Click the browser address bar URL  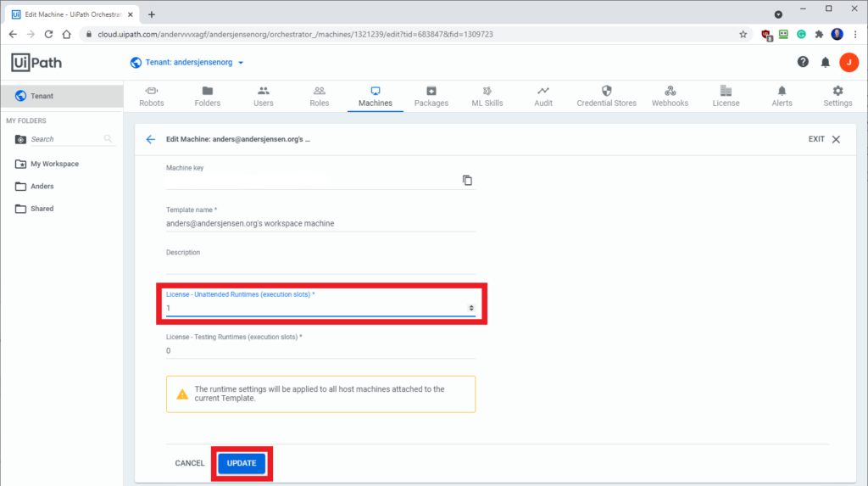[x=295, y=35]
